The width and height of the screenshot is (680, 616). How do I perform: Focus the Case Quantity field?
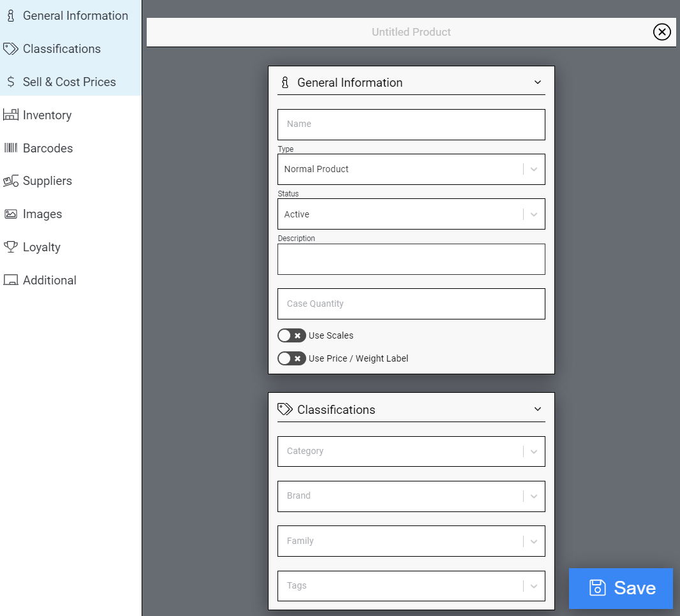click(411, 304)
